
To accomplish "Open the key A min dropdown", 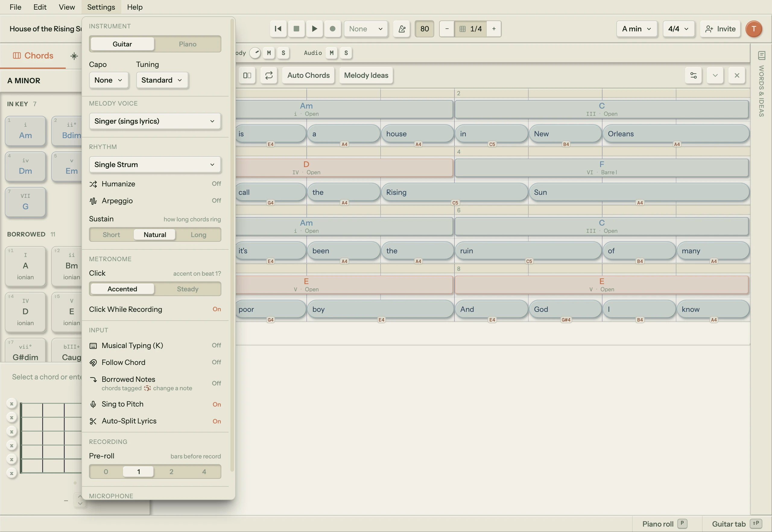I will [637, 29].
